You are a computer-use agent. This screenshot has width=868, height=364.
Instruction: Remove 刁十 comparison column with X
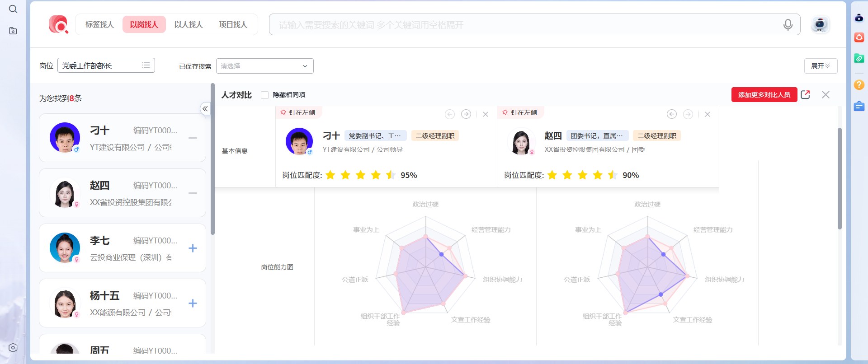(486, 114)
